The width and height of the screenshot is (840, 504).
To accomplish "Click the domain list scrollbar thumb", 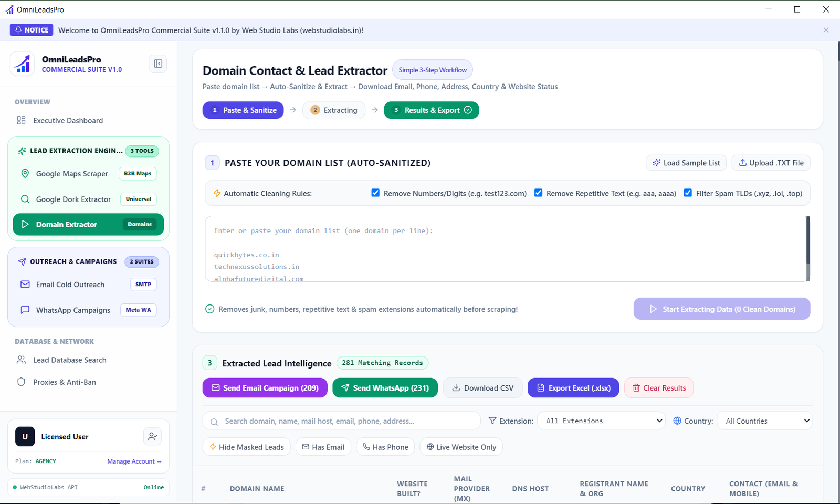I will (x=808, y=240).
